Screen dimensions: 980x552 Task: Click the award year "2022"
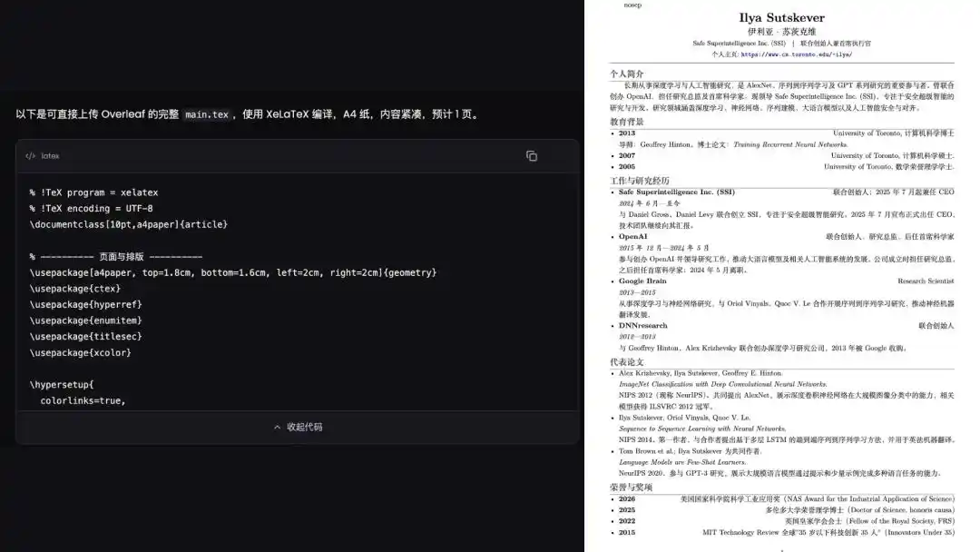(627, 521)
